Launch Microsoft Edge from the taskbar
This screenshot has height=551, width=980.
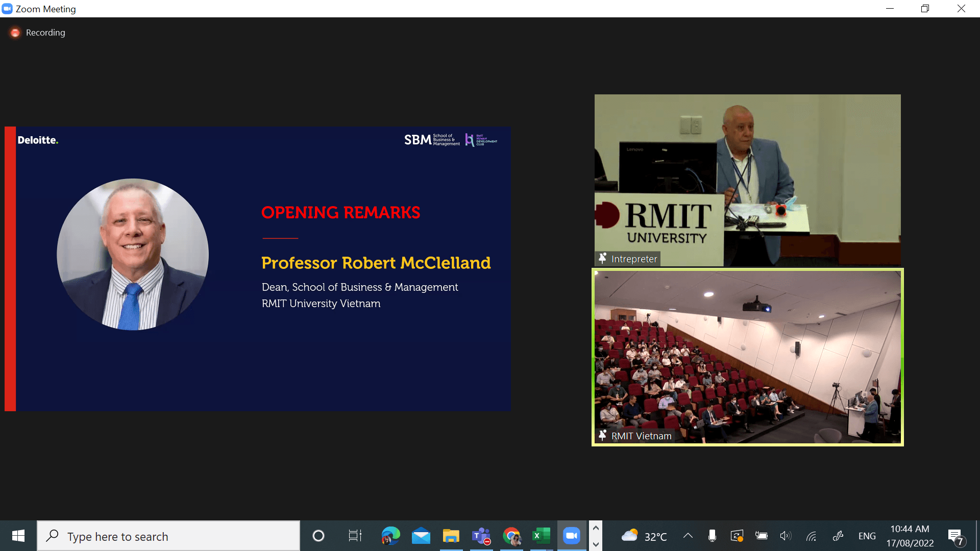391,536
